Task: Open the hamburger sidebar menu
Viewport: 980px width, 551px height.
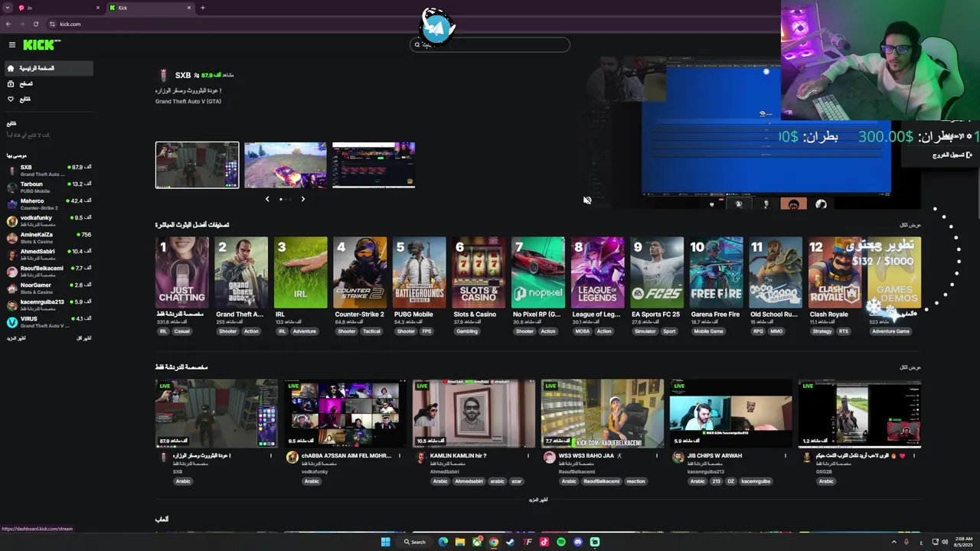Action: click(11, 45)
